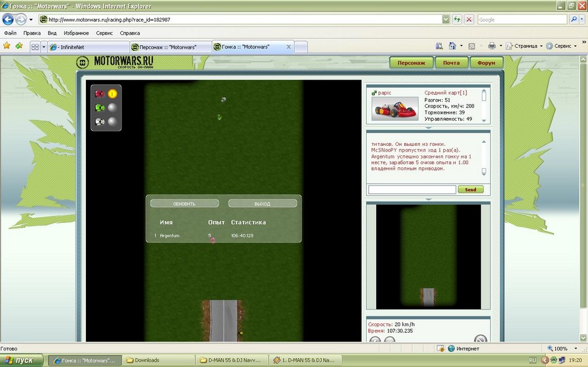Click the ОБНОВИТЬ button
Viewport: 588px width, 367px height.
click(185, 204)
